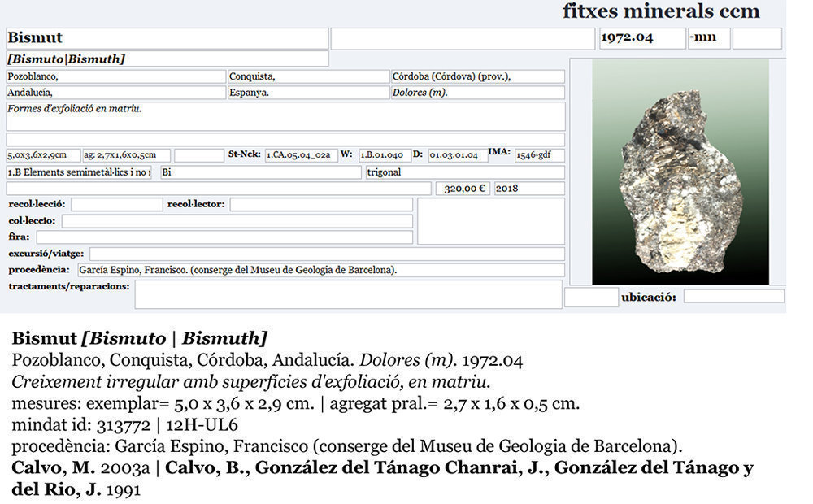Click the 'Calvo, M. 2003a' reference text
Screen dimensions: 813x504
tap(80, 467)
